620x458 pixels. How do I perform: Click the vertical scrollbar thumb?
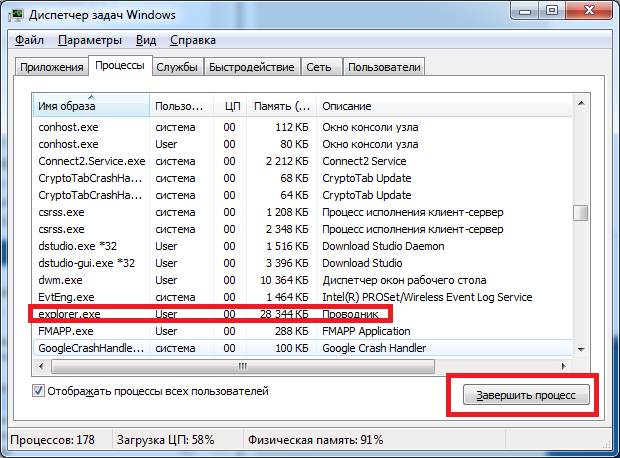pyautogui.click(x=581, y=213)
